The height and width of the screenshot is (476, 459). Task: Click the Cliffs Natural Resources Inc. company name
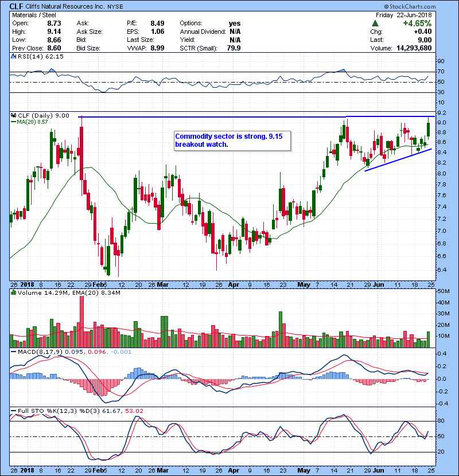65,6
